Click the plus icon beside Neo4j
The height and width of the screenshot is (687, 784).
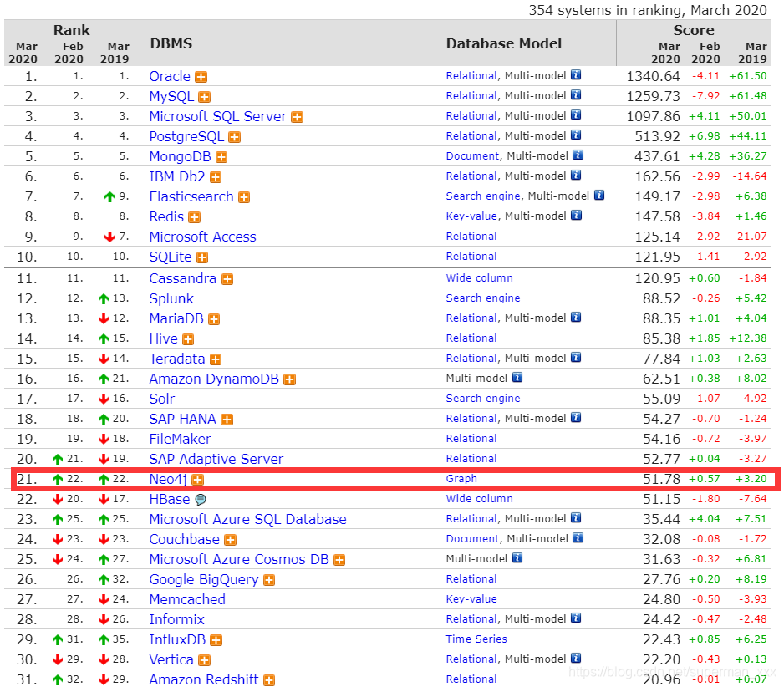tap(197, 480)
